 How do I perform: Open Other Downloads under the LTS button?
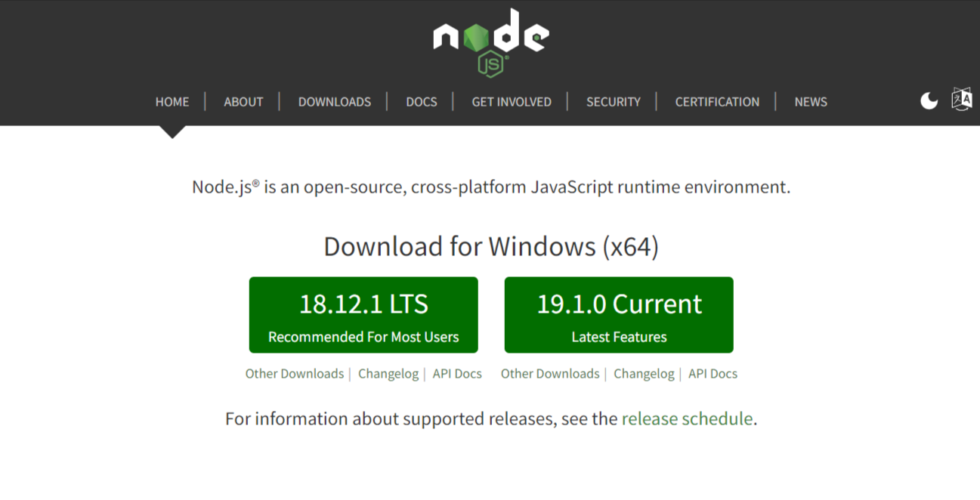click(295, 373)
